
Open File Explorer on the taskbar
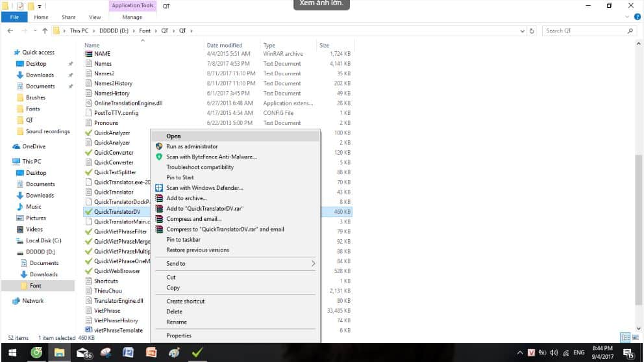(59, 352)
